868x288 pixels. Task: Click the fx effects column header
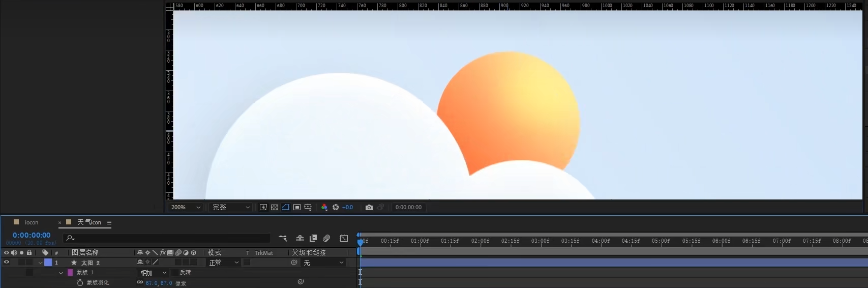pyautogui.click(x=163, y=252)
